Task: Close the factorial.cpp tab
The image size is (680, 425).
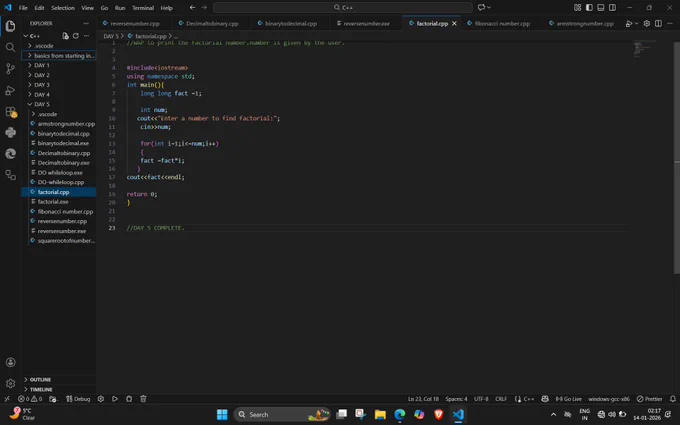Action: tap(454, 23)
